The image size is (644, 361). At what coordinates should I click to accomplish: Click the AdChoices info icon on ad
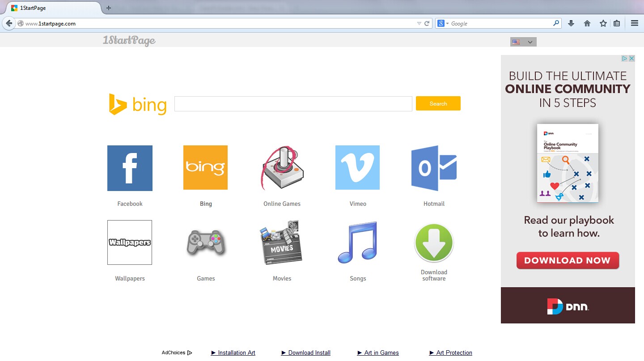(x=625, y=59)
